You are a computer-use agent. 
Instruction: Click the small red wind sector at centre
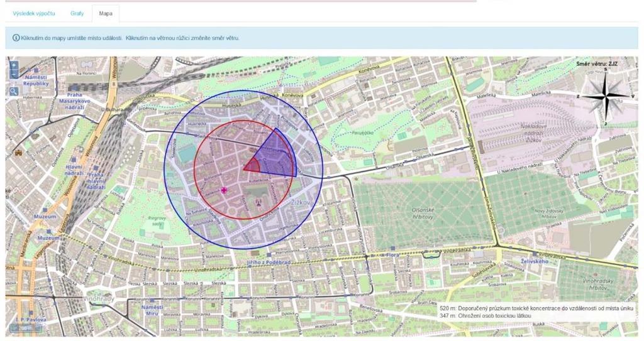(252, 166)
